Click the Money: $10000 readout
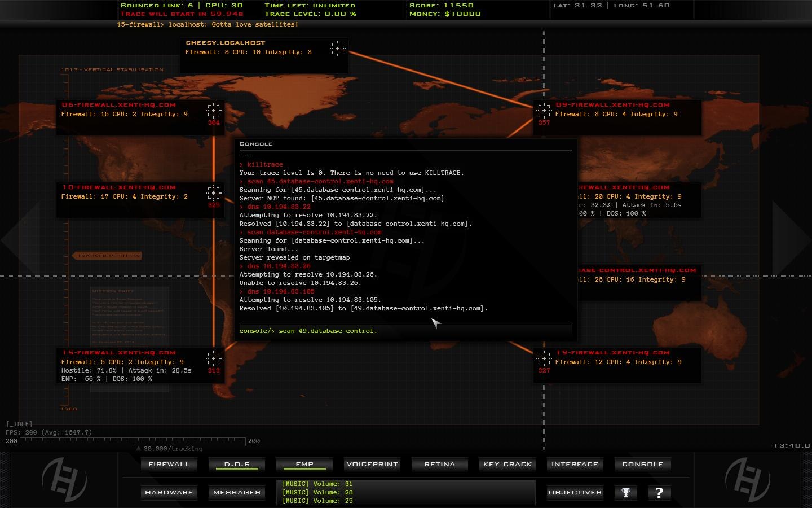This screenshot has width=812, height=508. [445, 14]
